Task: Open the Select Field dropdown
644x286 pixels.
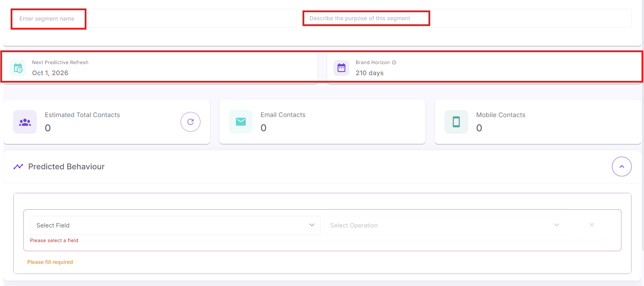Action: click(175, 225)
